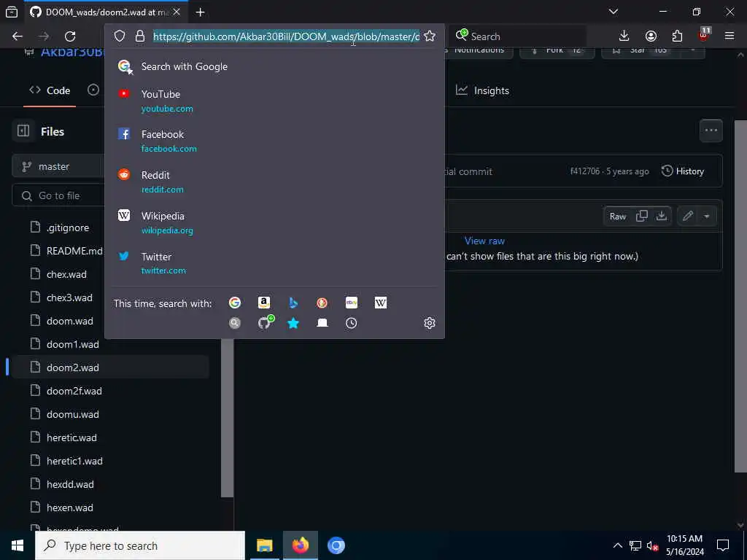Click the URL address bar text
The width and height of the screenshot is (747, 560).
[x=286, y=36]
